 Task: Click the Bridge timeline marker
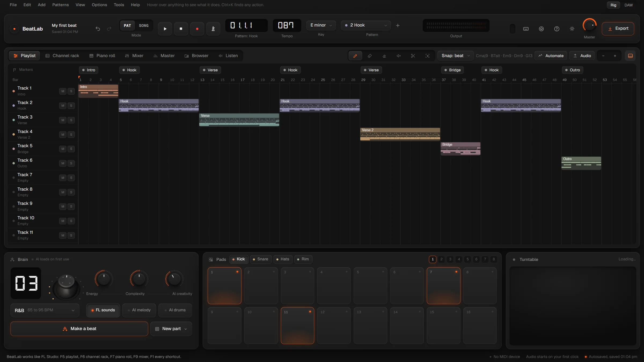tap(452, 70)
